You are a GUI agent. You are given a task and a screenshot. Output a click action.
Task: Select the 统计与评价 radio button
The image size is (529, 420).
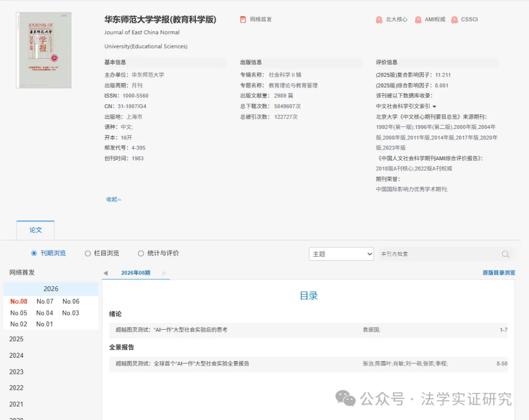141,253
